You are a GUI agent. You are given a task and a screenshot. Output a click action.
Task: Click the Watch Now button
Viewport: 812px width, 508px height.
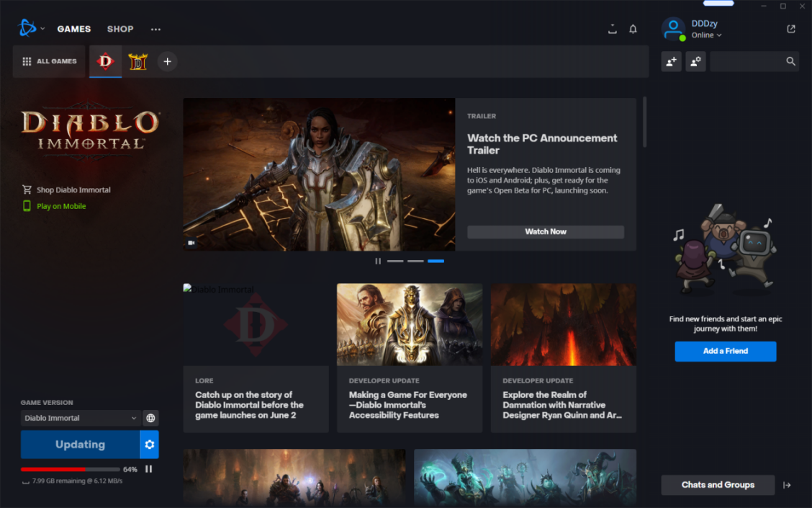coord(545,232)
